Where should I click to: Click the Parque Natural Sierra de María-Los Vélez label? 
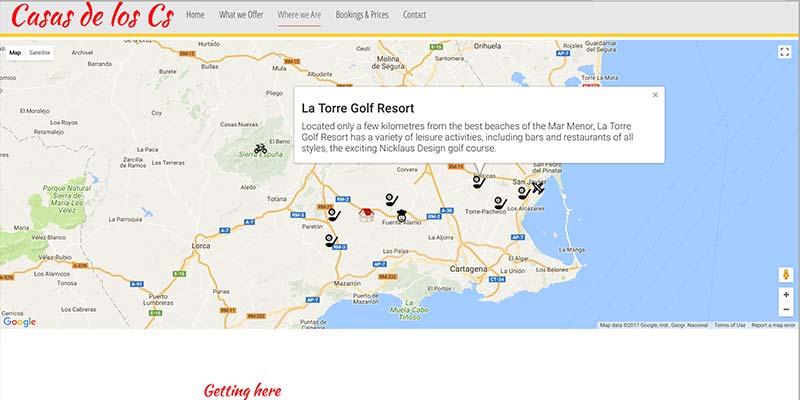(66, 198)
